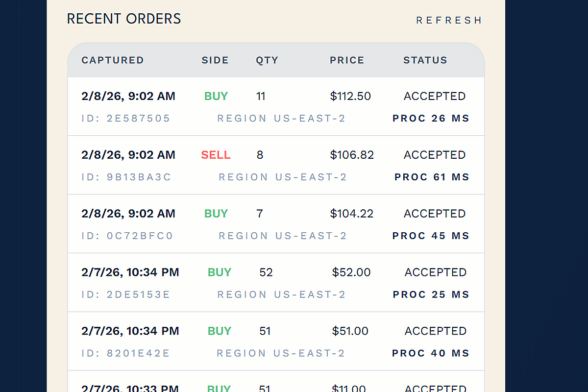The image size is (588, 392).
Task: Open the order with ID 9B13BA3C
Action: 126,177
